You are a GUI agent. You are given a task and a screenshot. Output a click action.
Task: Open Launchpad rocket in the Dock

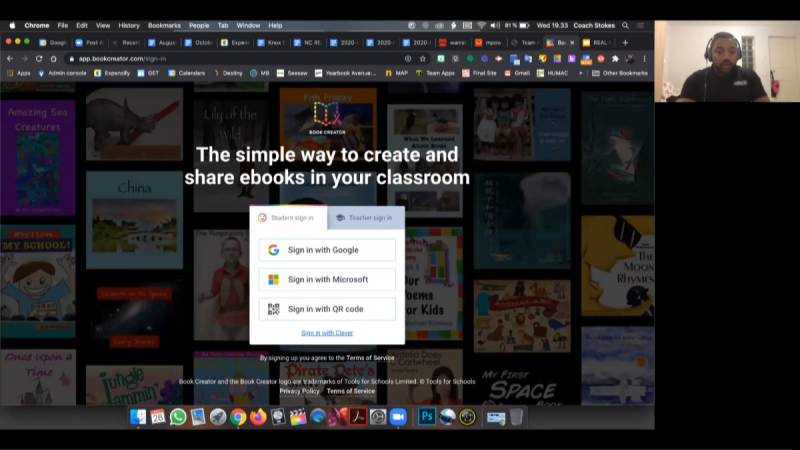[218, 417]
